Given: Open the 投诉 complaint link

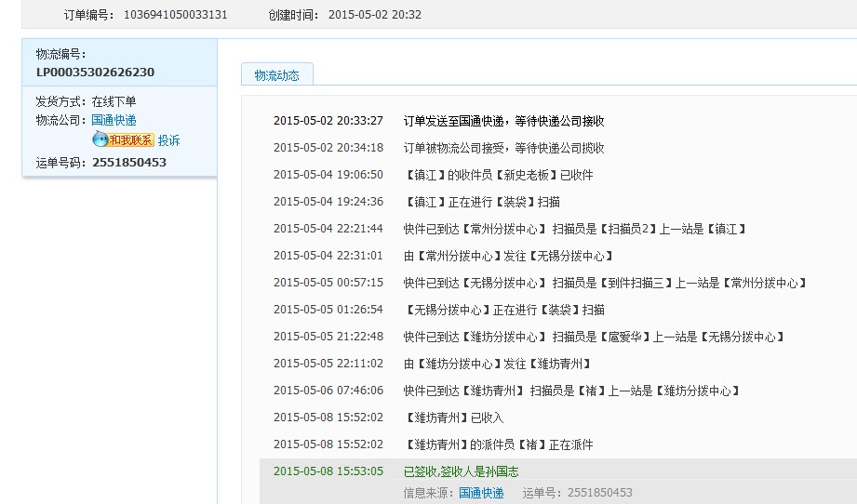Looking at the screenshot, I should click(168, 140).
